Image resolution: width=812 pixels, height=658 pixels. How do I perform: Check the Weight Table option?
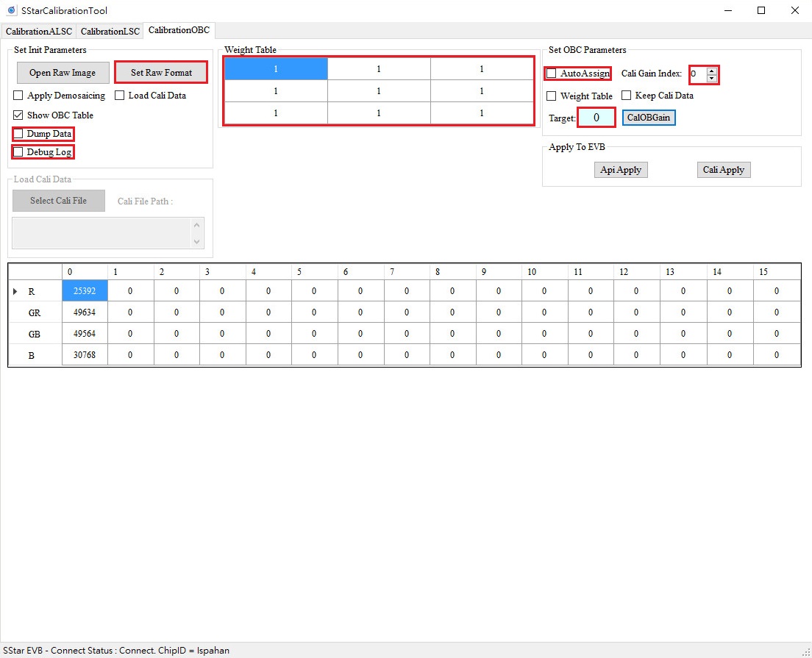[x=550, y=96]
